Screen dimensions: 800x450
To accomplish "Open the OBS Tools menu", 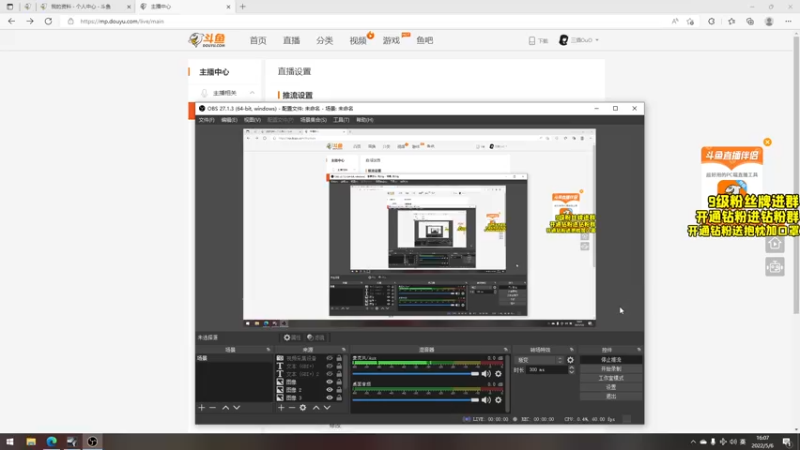I will point(341,120).
